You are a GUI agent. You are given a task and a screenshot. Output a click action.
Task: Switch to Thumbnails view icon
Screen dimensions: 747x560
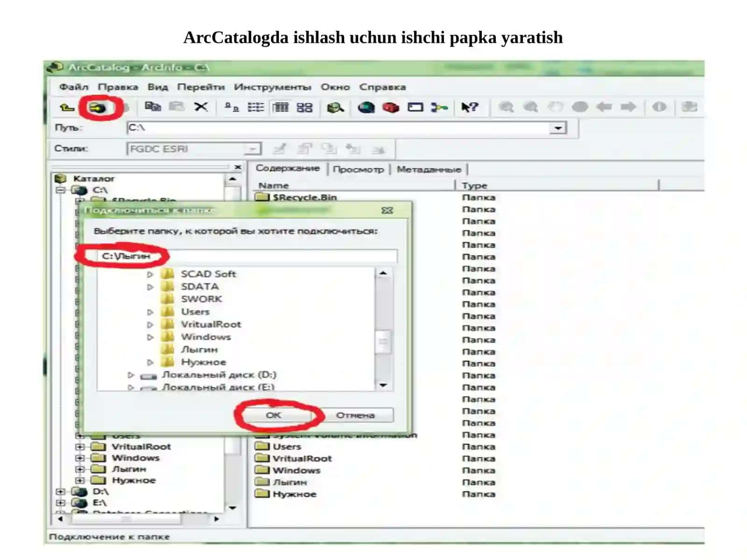click(x=304, y=107)
